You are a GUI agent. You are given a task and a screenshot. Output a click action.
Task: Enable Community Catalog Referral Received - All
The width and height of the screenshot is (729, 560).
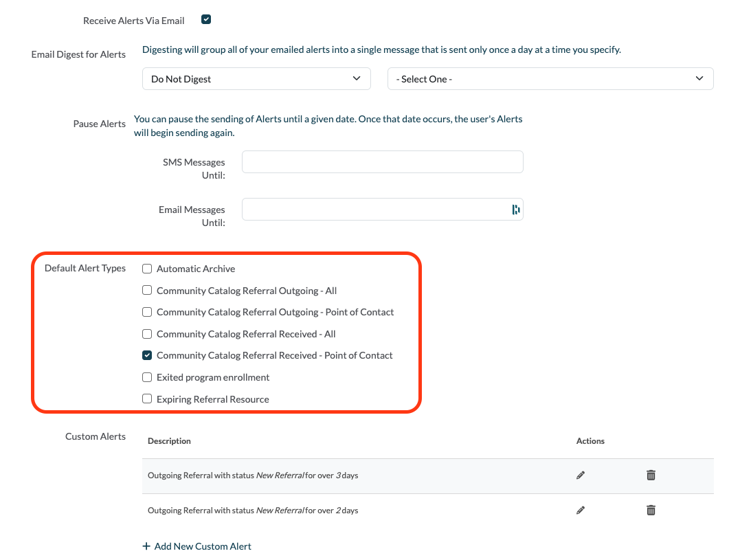point(147,334)
